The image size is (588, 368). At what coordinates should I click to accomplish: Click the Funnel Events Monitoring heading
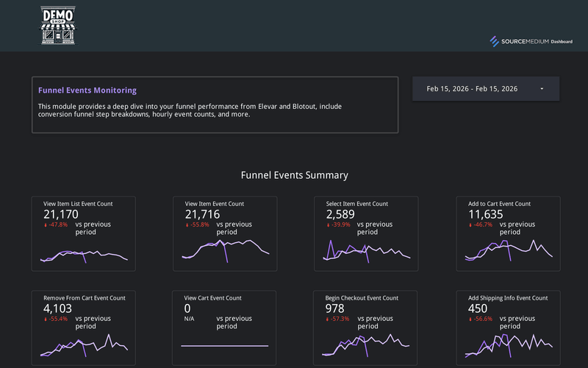pos(87,91)
